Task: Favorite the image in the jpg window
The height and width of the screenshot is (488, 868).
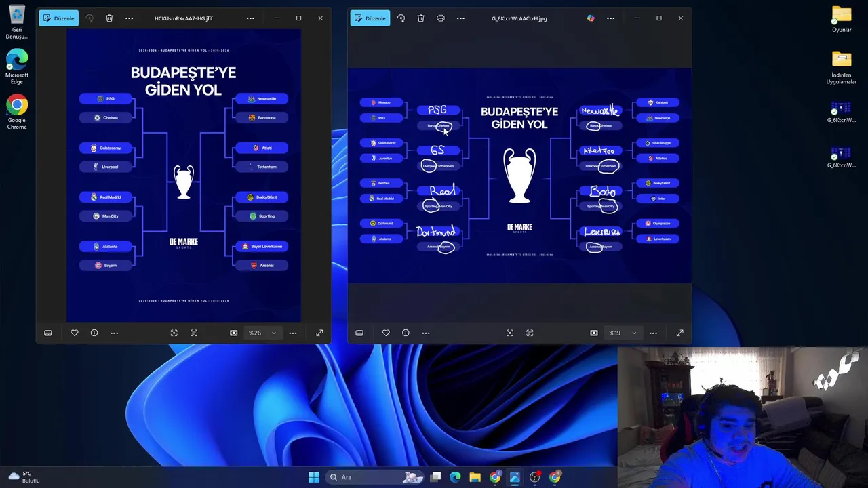Action: click(x=386, y=333)
